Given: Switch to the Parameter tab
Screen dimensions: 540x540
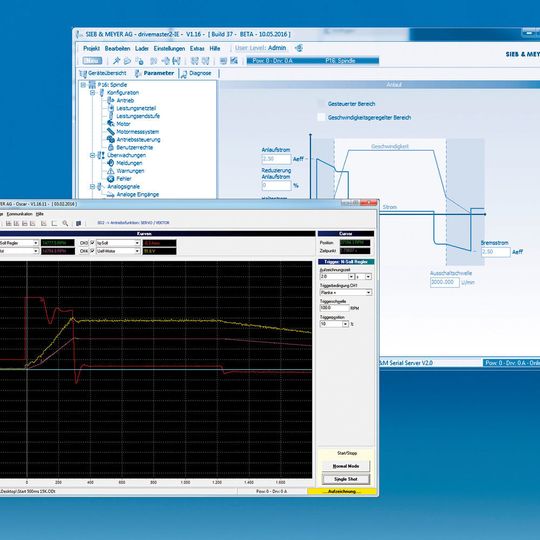Looking at the screenshot, I should tap(155, 73).
